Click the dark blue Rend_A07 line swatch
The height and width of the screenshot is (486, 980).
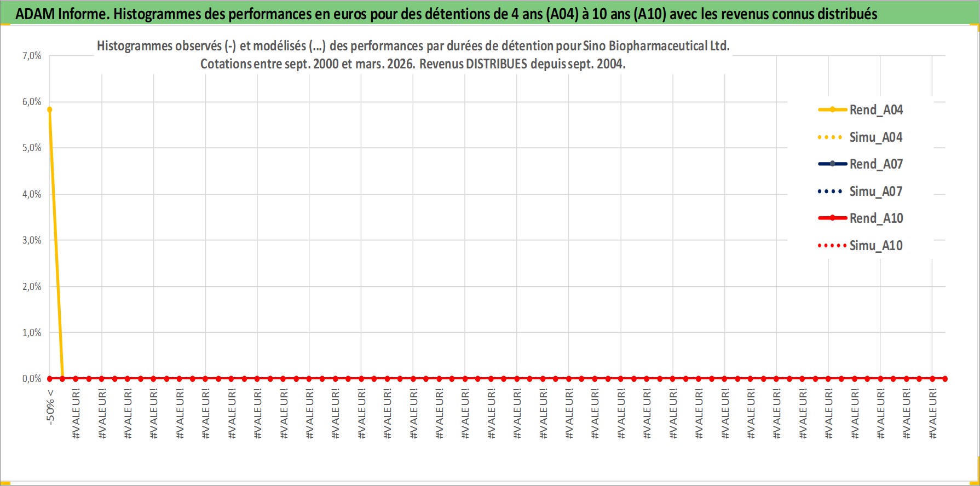[832, 164]
